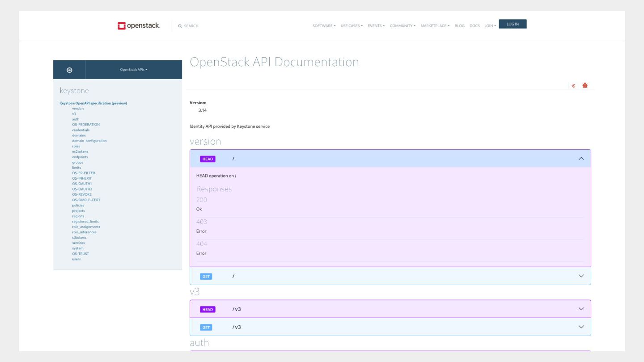644x362 pixels.
Task: Select role_assignments in the sidebar list
Action: (x=86, y=227)
